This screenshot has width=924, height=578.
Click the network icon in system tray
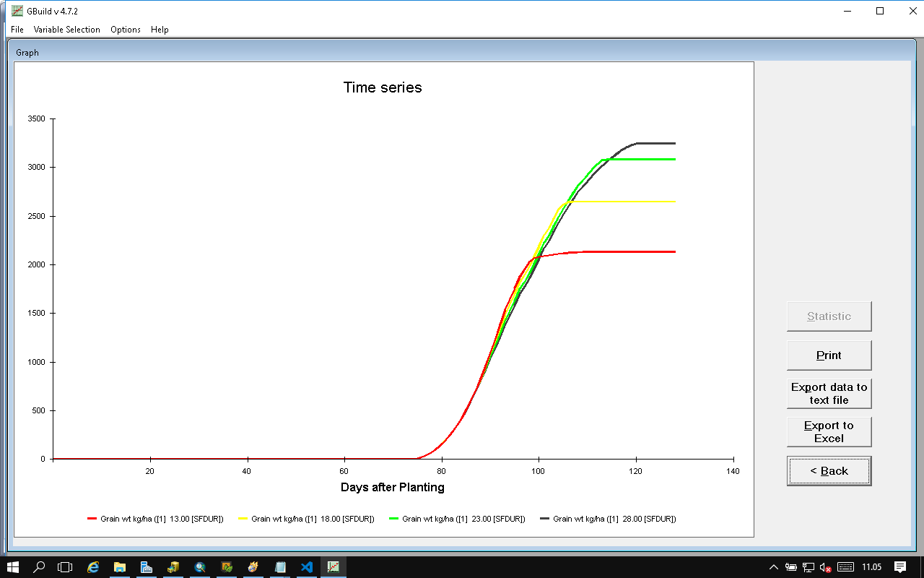[x=808, y=567]
